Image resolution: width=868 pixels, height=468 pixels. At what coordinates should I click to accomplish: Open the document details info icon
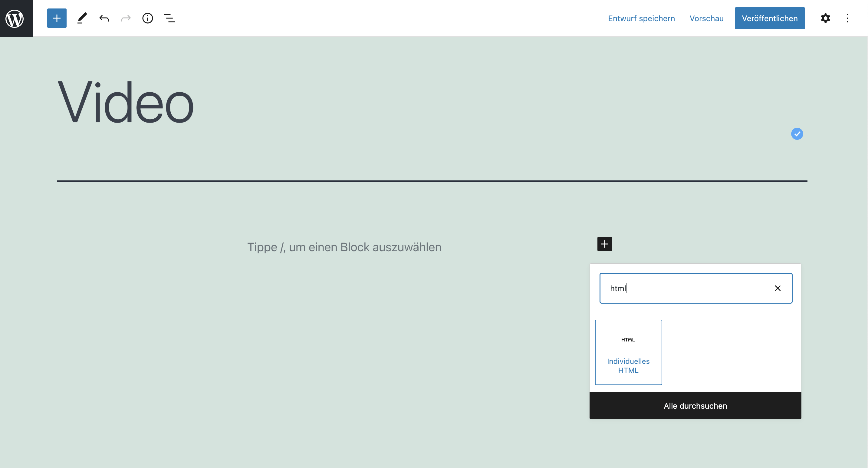point(148,18)
